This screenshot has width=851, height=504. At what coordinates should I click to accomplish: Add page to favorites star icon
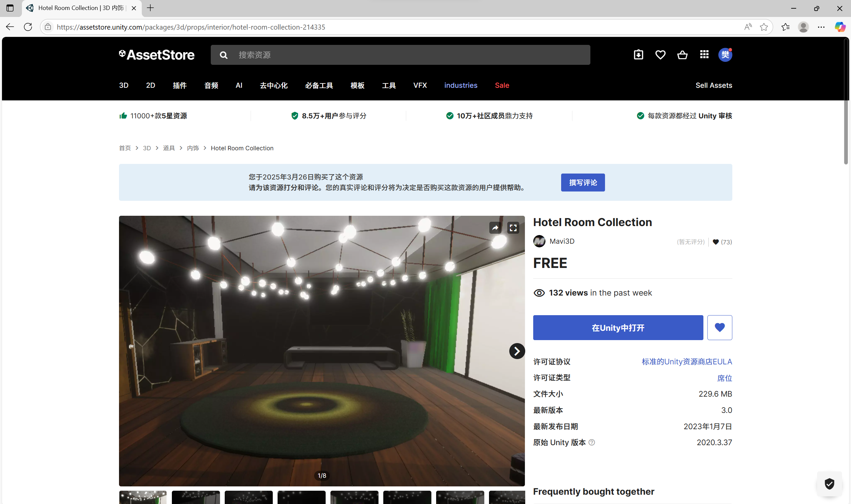tap(763, 27)
